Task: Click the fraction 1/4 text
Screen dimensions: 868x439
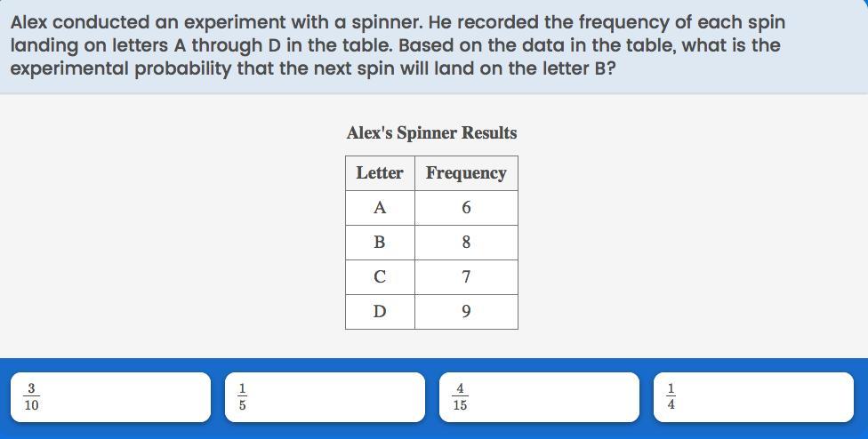Action: [671, 397]
